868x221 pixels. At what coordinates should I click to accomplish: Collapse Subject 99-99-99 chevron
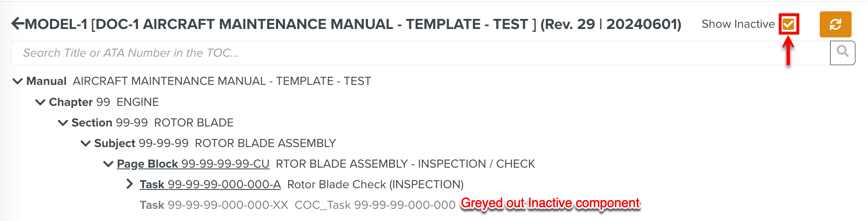(x=86, y=143)
